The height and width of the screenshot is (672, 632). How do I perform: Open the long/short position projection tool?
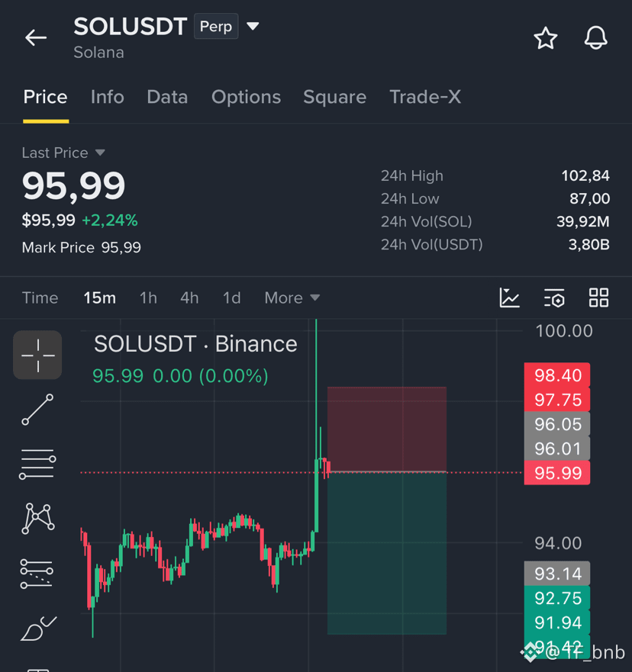37,574
